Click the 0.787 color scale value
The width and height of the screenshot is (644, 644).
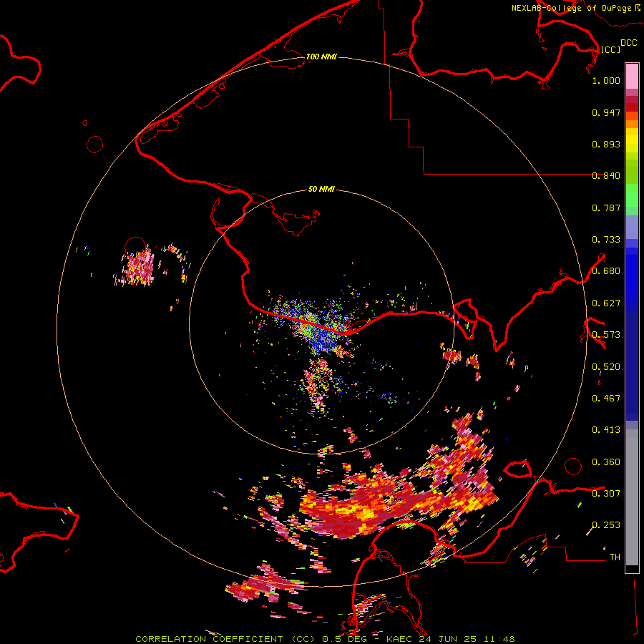tap(606, 208)
